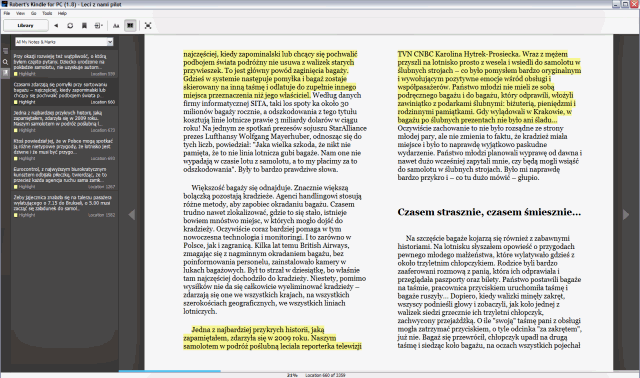This screenshot has width=640, height=378.
Task: Click paragraph starting 'Większość bagaży się odnajduje'
Action: click(275, 249)
